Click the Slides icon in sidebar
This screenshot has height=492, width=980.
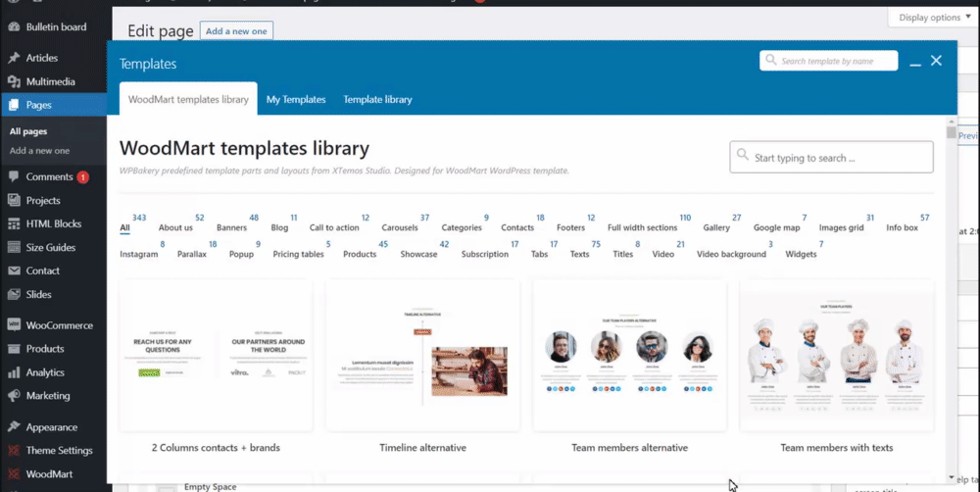(x=14, y=294)
